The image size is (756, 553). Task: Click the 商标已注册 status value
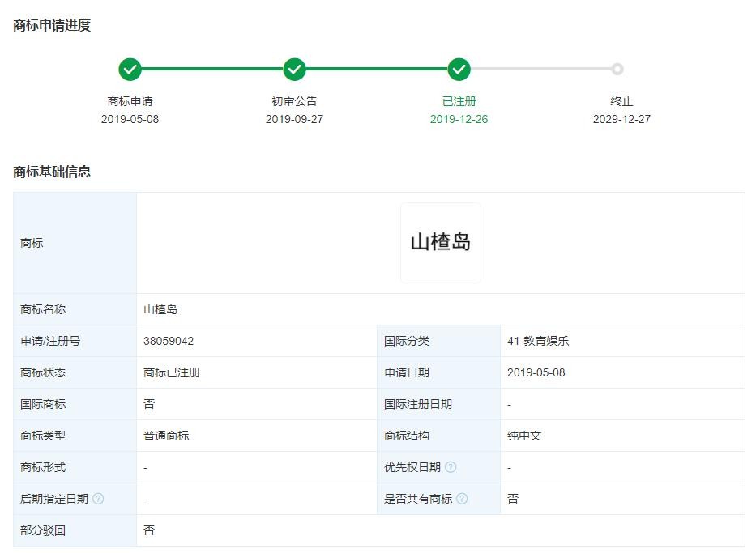172,372
